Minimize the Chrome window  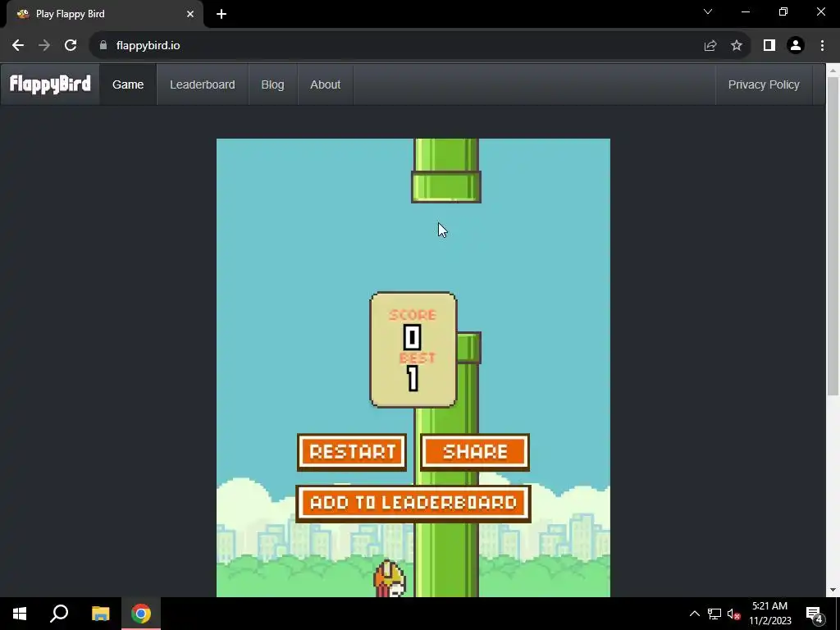point(746,11)
